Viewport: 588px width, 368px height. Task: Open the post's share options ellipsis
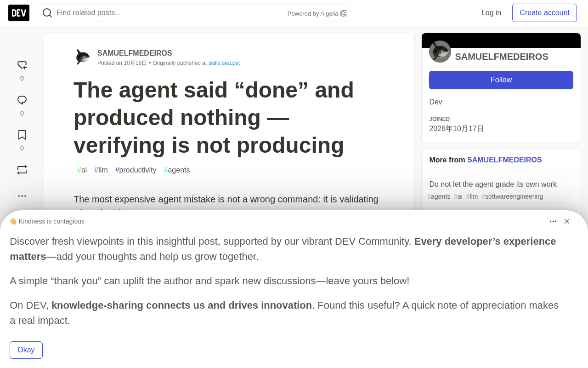pyautogui.click(x=22, y=196)
